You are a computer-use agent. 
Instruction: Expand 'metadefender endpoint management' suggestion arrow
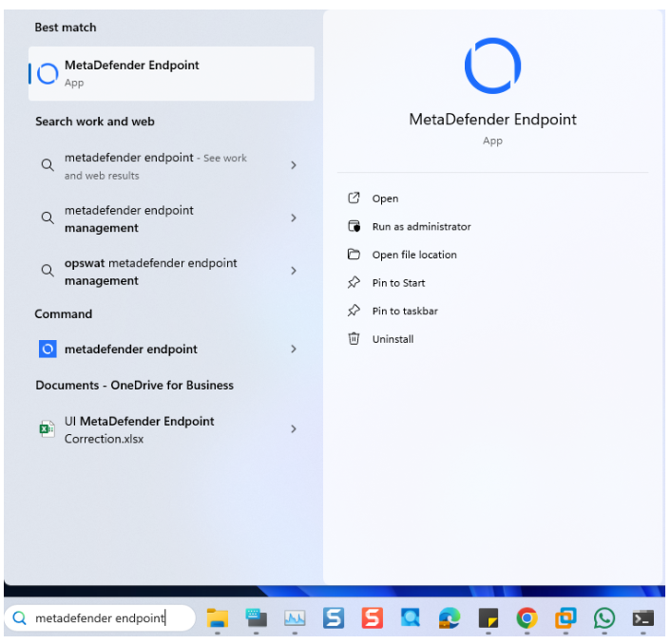click(x=293, y=218)
